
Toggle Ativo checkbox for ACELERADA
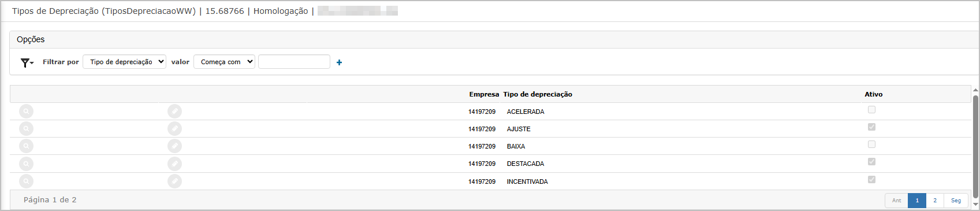pos(871,109)
